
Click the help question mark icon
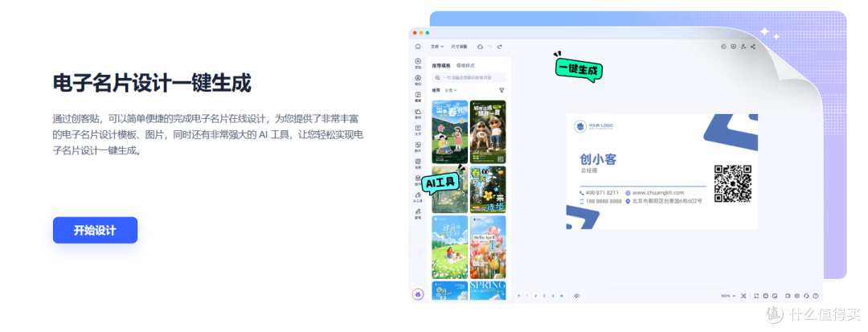click(x=816, y=296)
